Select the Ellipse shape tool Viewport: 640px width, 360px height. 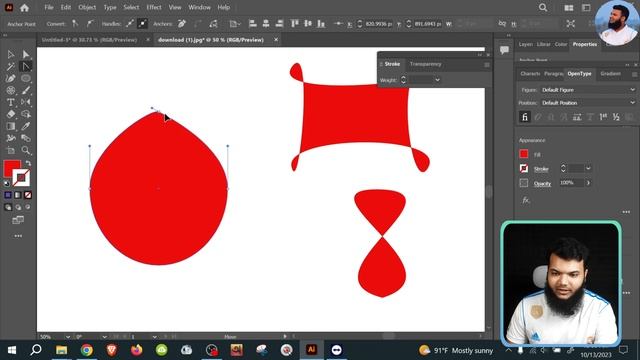click(26, 78)
